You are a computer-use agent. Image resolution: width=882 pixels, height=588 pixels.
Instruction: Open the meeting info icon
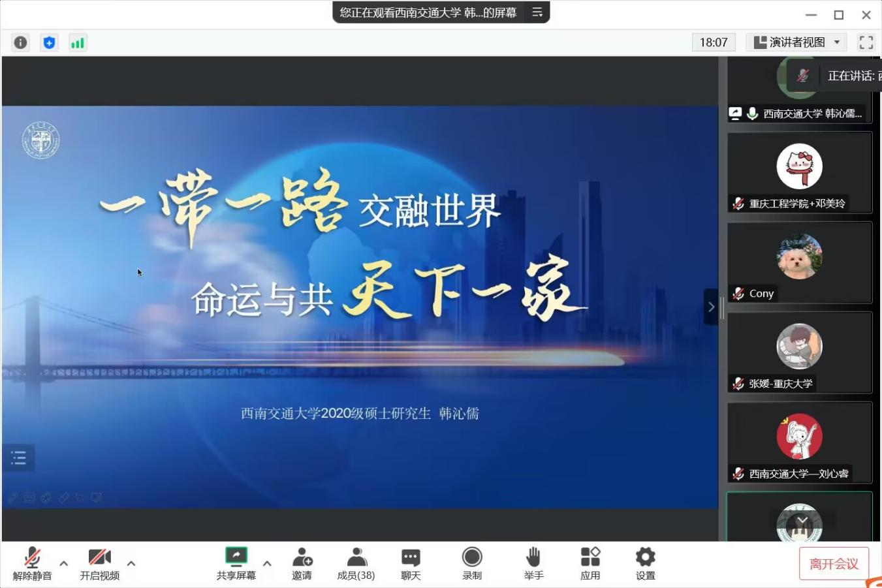[x=21, y=42]
